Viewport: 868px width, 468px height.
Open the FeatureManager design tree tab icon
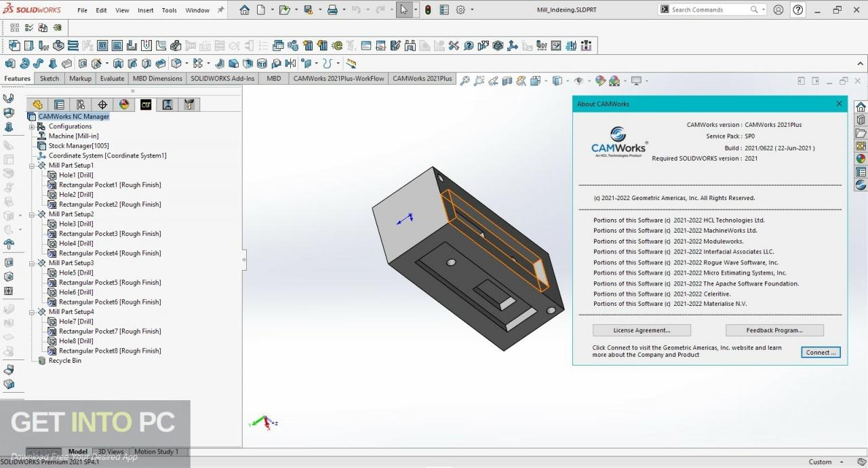click(x=37, y=104)
